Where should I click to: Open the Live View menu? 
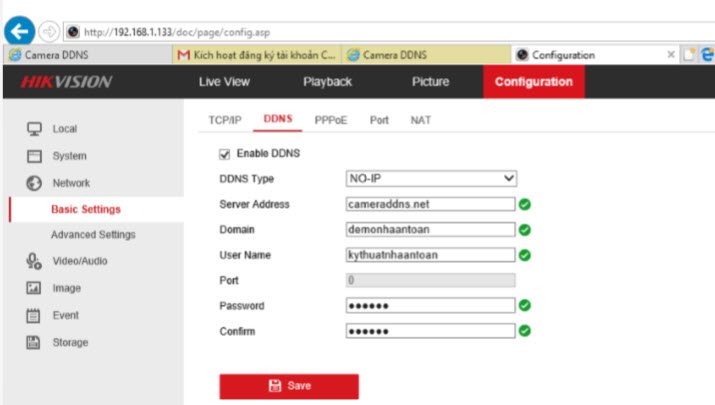click(x=224, y=82)
